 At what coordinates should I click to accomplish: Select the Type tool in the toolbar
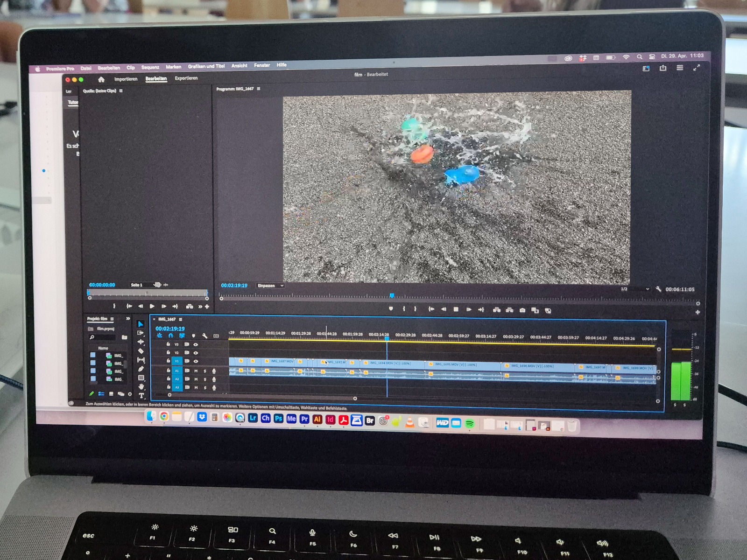(141, 395)
